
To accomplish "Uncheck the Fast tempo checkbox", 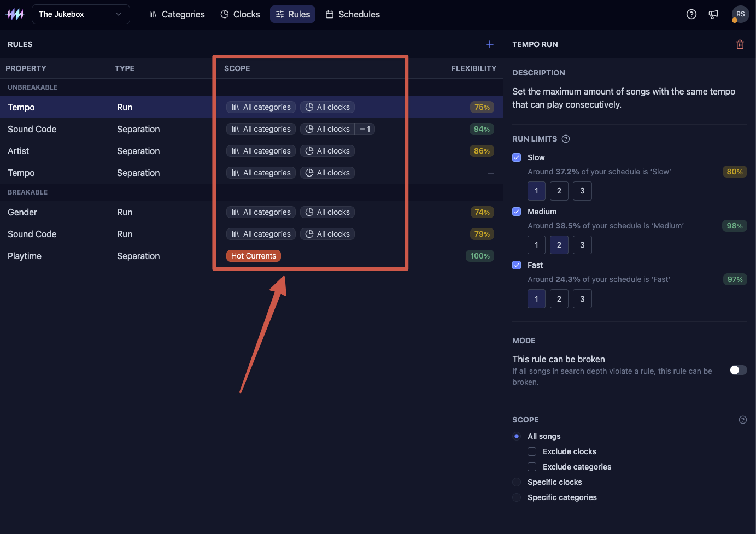I will click(x=517, y=265).
